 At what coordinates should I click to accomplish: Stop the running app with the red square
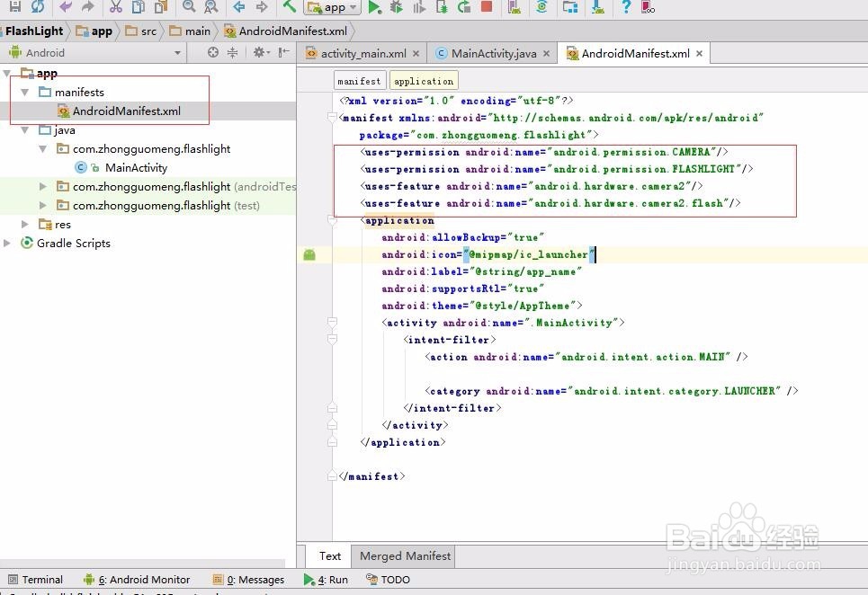coord(487,8)
